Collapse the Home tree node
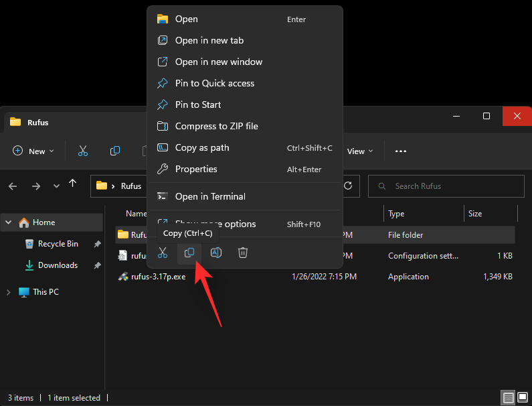532x406 pixels. [x=8, y=222]
